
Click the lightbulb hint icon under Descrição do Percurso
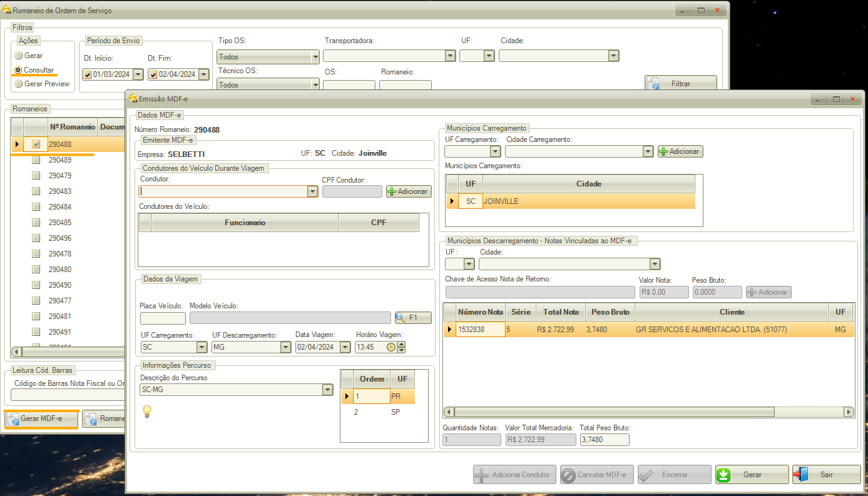click(148, 411)
